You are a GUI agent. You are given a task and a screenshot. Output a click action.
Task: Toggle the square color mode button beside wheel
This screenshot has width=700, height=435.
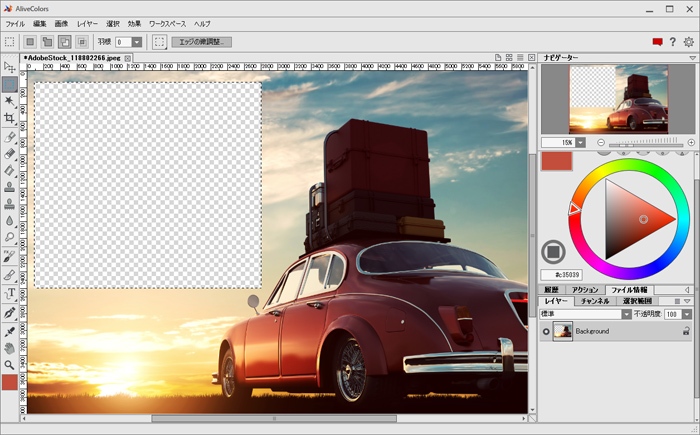coord(553,251)
